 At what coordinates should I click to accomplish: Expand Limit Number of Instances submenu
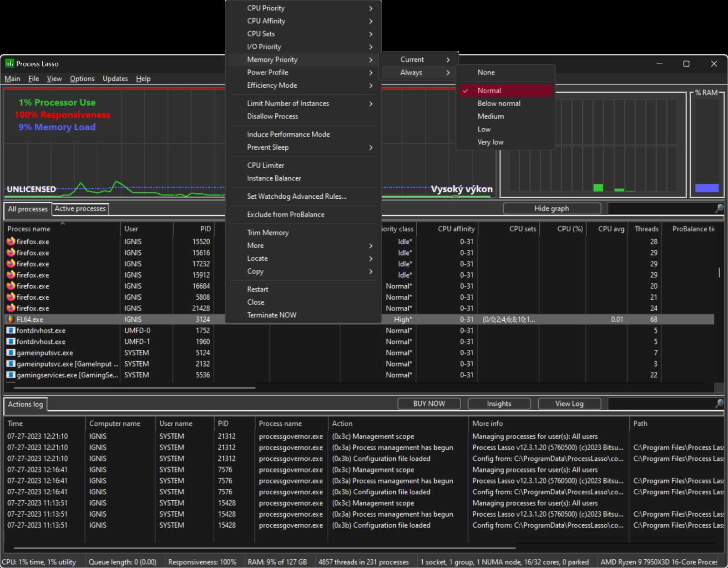[303, 103]
